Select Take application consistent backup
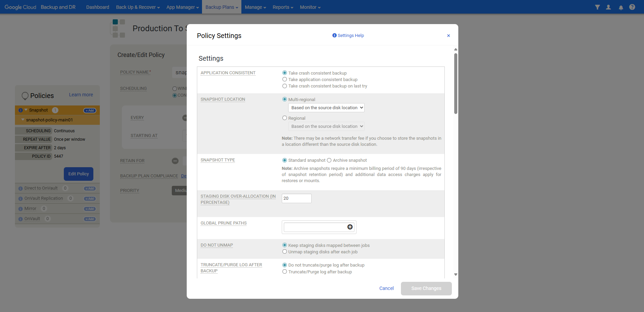This screenshot has width=644, height=312. pyautogui.click(x=284, y=79)
